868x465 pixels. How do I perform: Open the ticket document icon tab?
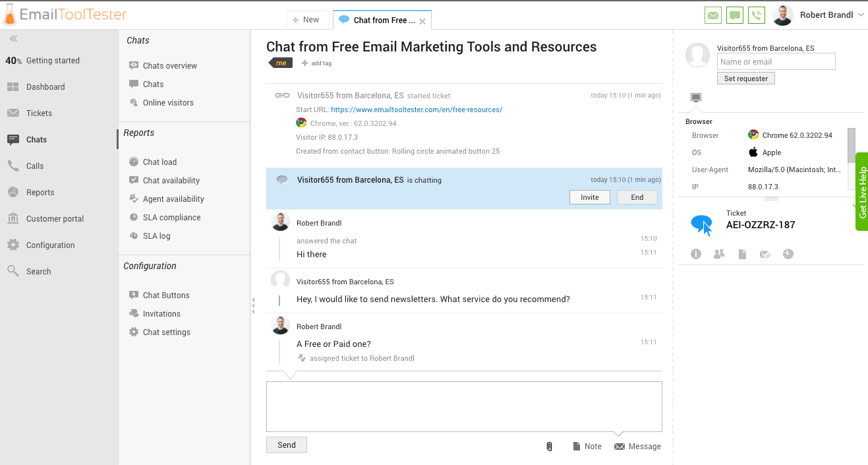pos(742,254)
